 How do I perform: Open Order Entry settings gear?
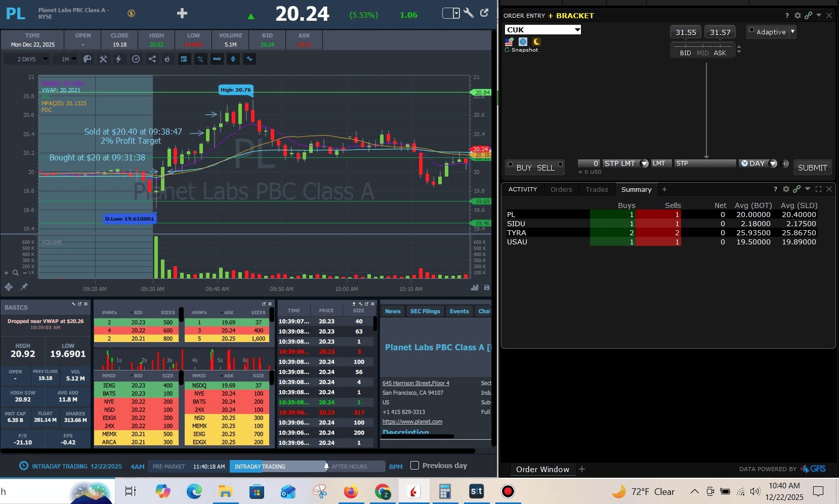[x=798, y=16]
